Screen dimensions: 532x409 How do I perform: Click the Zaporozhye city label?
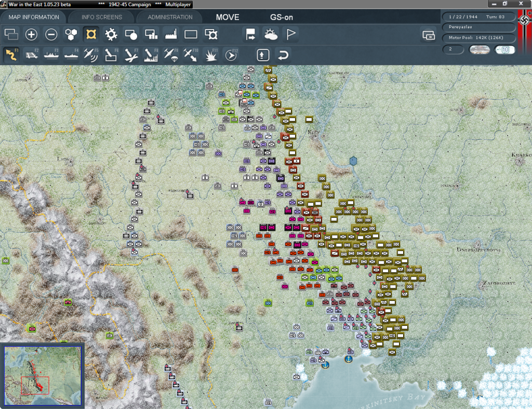(x=499, y=283)
